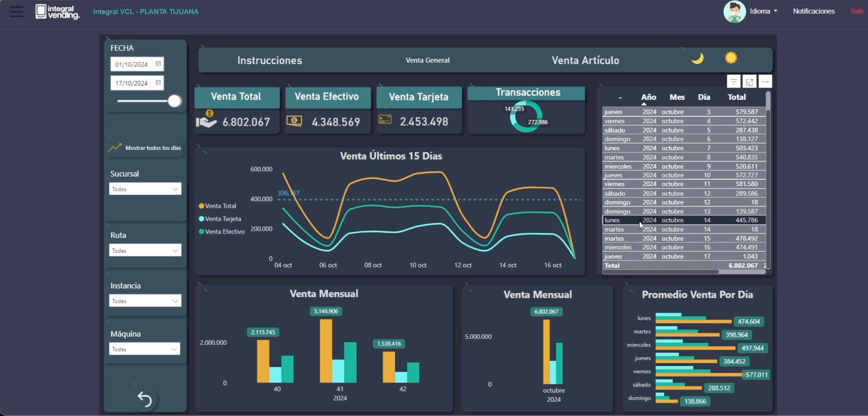Open calendar picker for end date 17/10/2024

pyautogui.click(x=158, y=82)
